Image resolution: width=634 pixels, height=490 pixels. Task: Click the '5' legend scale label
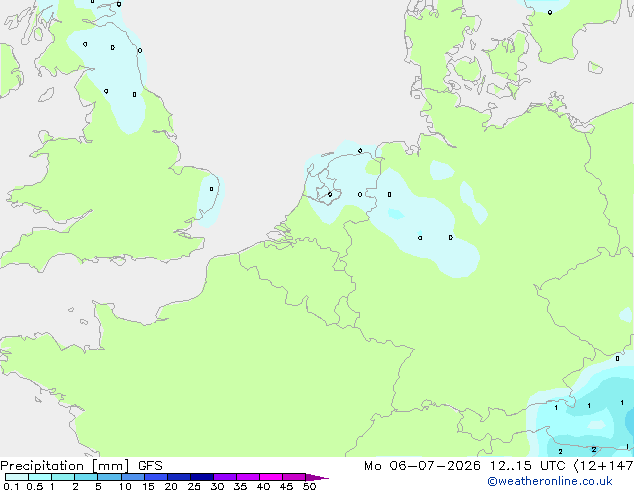coord(98,486)
